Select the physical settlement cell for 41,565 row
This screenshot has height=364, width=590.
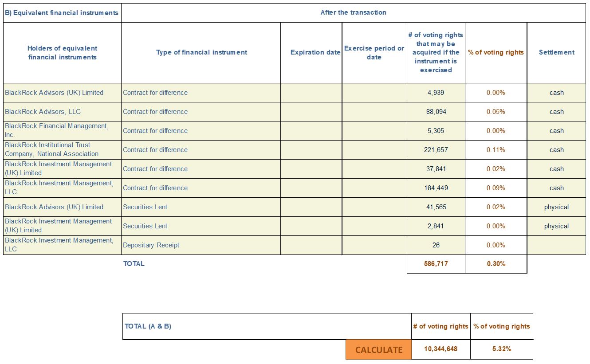click(x=556, y=207)
